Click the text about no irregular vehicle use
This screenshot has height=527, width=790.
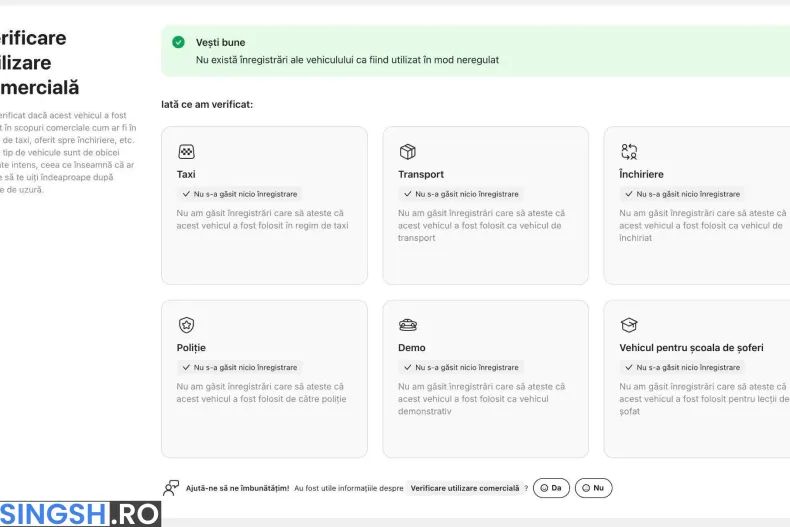pos(347,60)
